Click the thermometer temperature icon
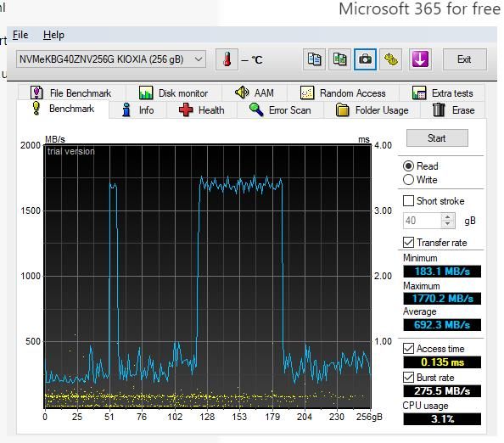Viewport: 504px width, 443px height. click(x=227, y=59)
